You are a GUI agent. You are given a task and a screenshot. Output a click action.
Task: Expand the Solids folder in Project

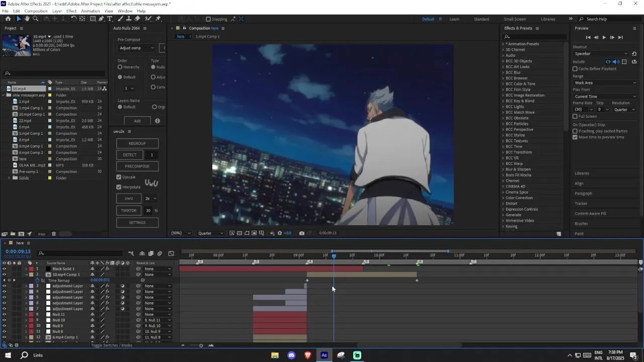pyautogui.click(x=9, y=178)
